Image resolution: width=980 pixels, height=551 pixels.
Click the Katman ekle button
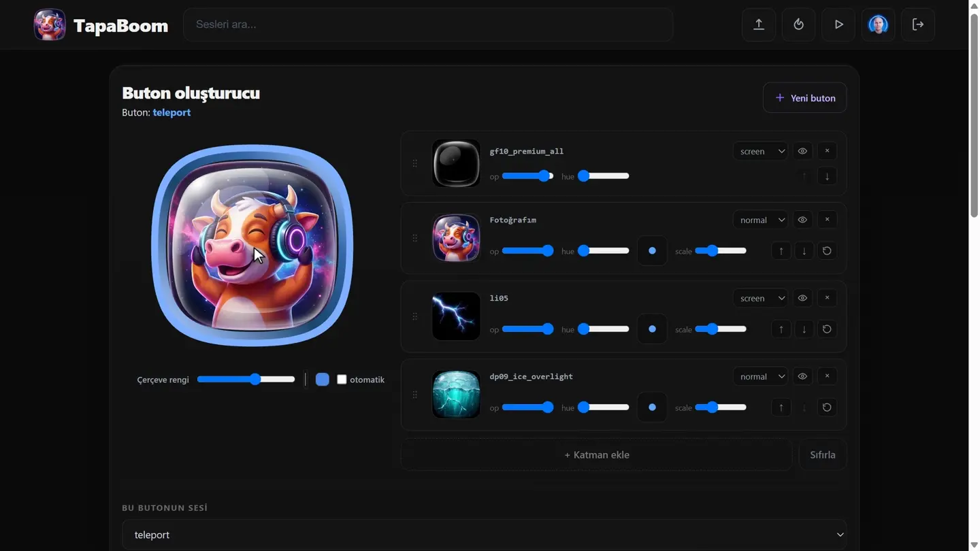[x=596, y=454]
